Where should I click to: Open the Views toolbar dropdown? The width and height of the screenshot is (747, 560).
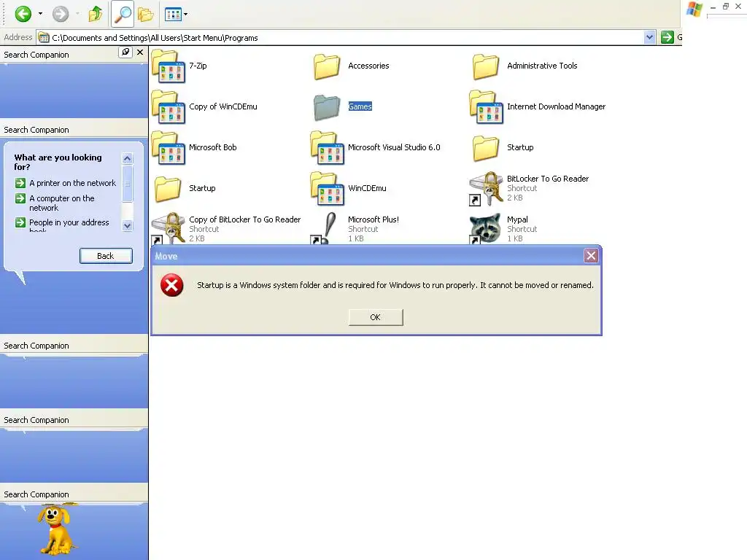click(176, 15)
